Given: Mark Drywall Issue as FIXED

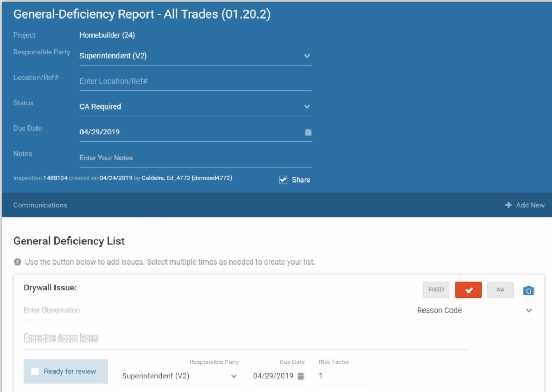Looking at the screenshot, I should (x=436, y=290).
